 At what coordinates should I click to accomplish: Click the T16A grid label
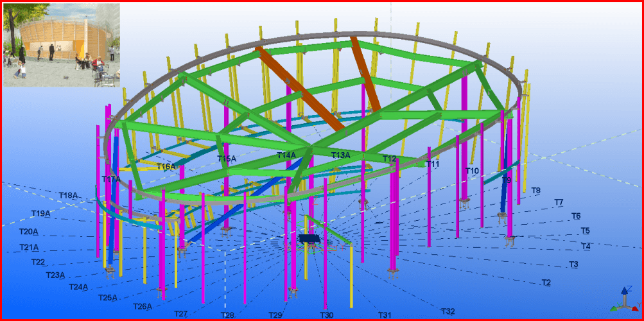coord(166,166)
